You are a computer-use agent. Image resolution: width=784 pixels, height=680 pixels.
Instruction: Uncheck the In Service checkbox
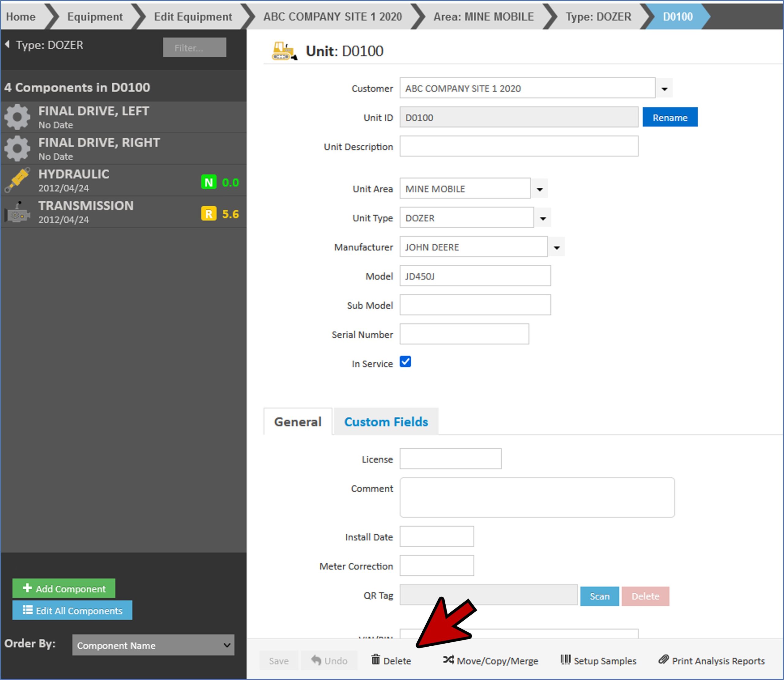pyautogui.click(x=405, y=362)
